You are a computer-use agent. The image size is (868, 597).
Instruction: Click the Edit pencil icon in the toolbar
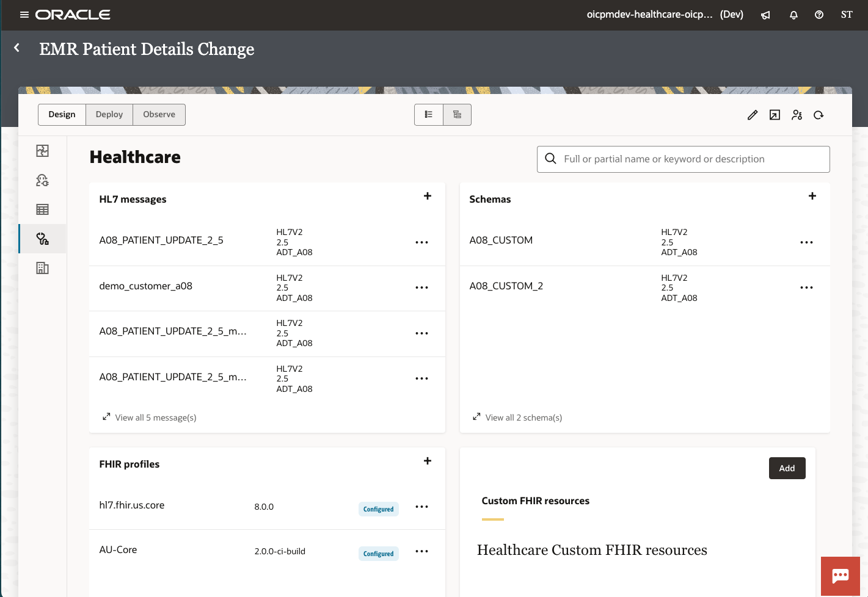pyautogui.click(x=753, y=115)
